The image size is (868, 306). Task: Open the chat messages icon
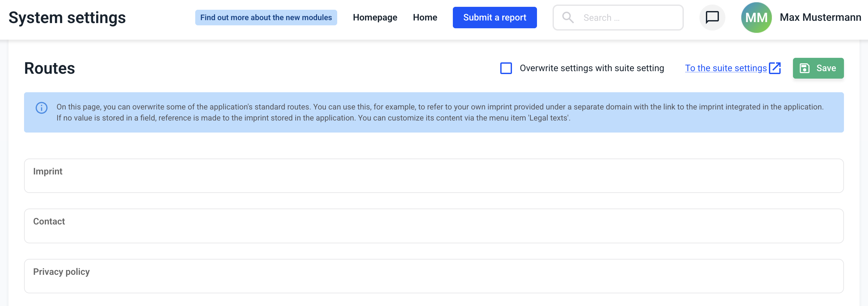tap(712, 18)
